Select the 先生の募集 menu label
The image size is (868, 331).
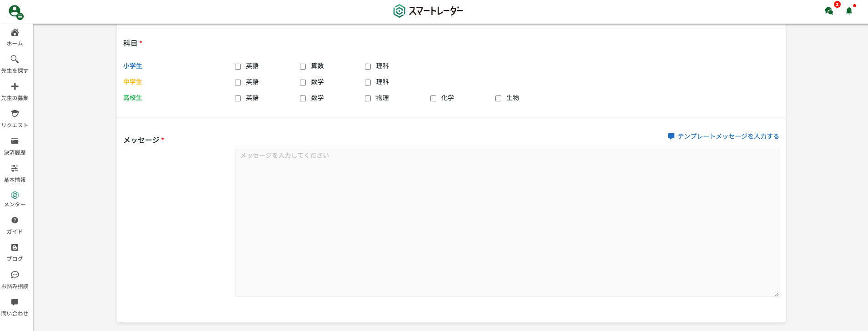[x=15, y=98]
